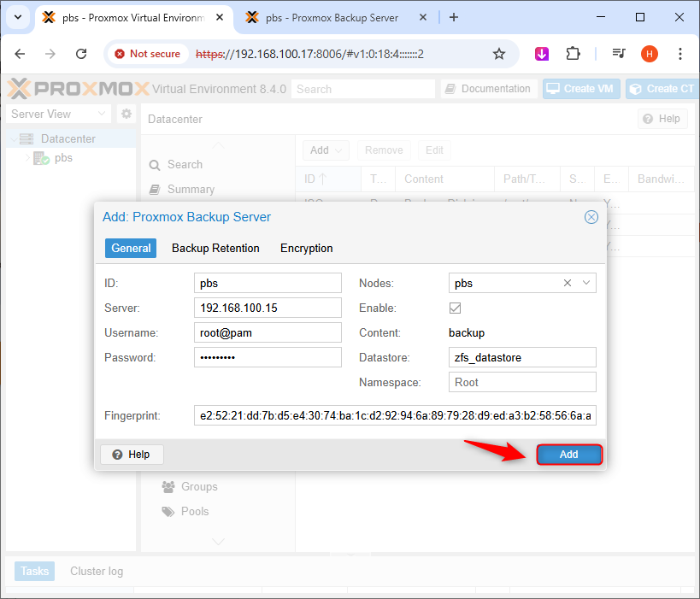Click the Proxmox search box
Screen dimensions: 700x599
pos(363,89)
